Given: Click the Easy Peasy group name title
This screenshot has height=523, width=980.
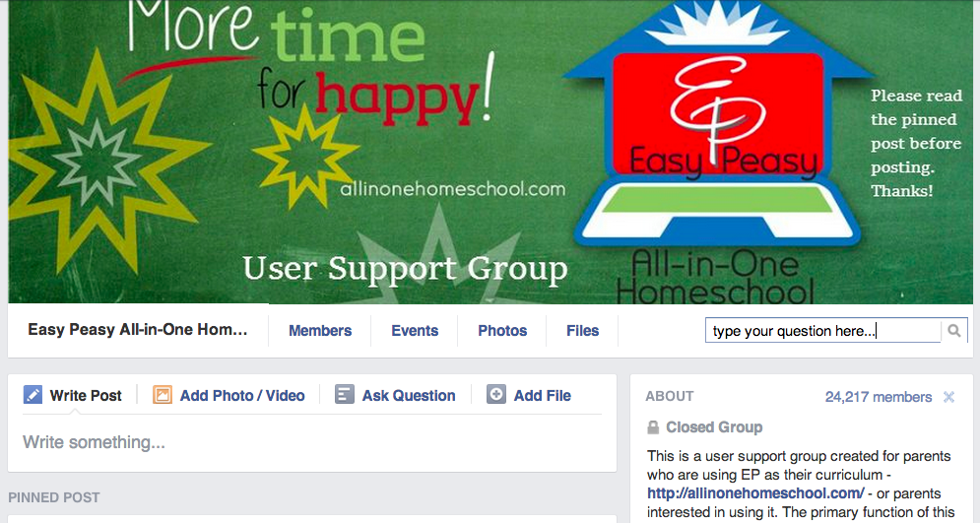Looking at the screenshot, I should point(138,329).
